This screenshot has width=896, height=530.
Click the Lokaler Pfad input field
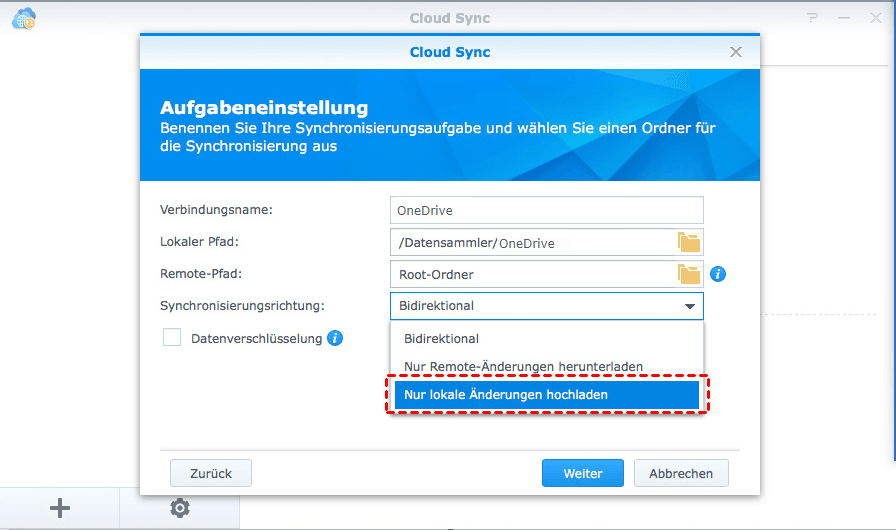[x=532, y=242]
